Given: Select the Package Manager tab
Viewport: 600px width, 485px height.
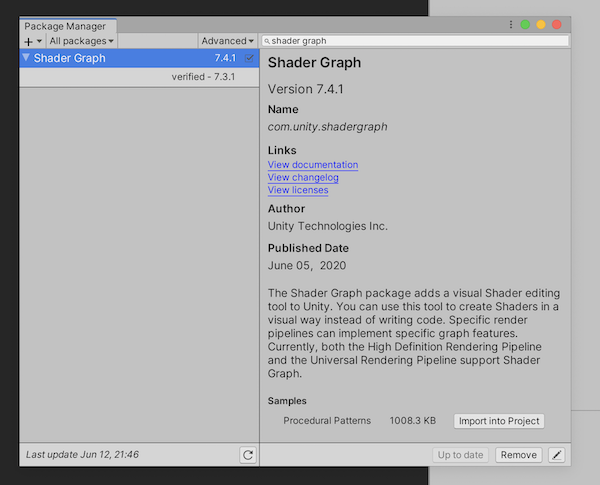Looking at the screenshot, I should (x=68, y=26).
